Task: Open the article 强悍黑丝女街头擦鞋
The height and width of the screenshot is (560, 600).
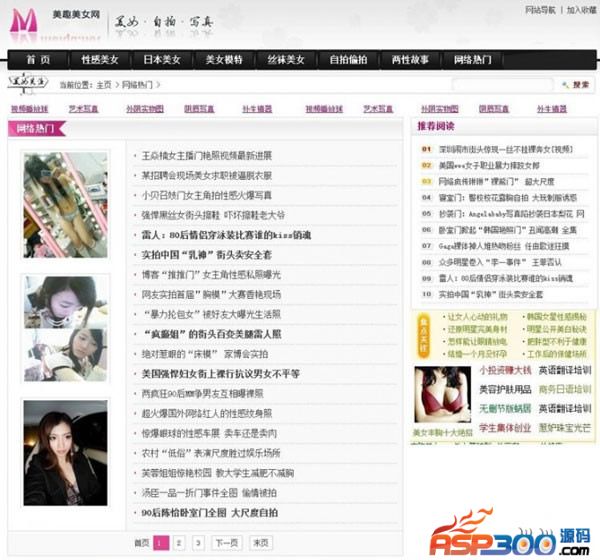Action: [213, 215]
